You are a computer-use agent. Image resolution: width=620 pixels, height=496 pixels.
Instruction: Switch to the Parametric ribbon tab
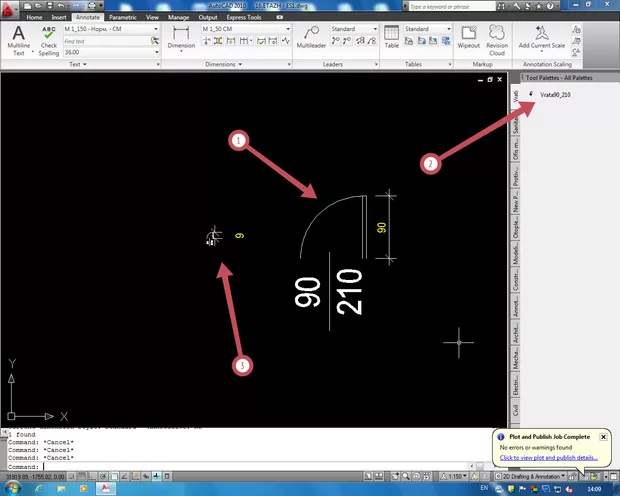click(x=122, y=18)
